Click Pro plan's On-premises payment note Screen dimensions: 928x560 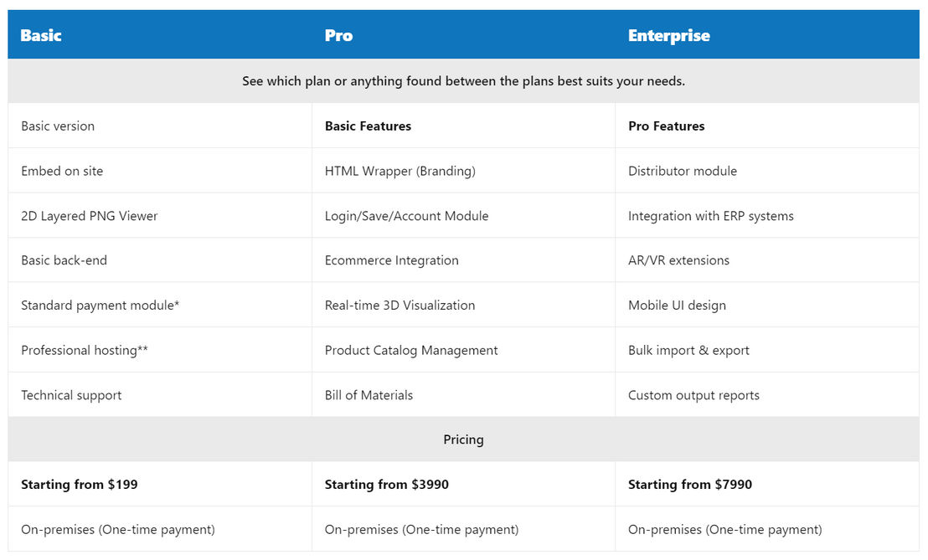[x=421, y=529]
